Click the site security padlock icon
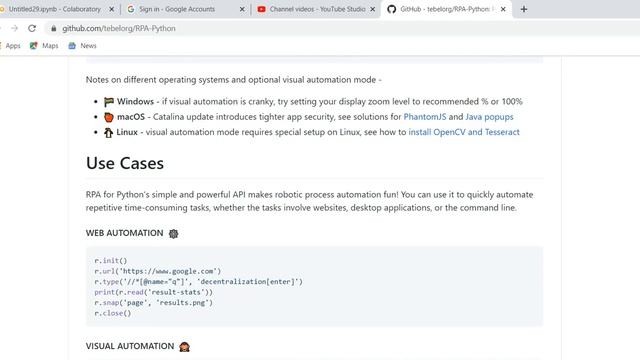640x360 pixels. (x=53, y=28)
